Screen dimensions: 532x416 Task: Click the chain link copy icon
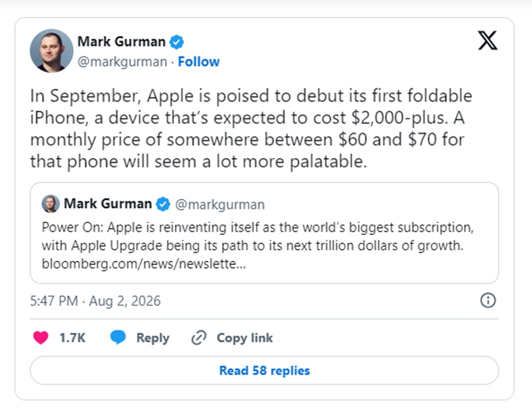(199, 337)
